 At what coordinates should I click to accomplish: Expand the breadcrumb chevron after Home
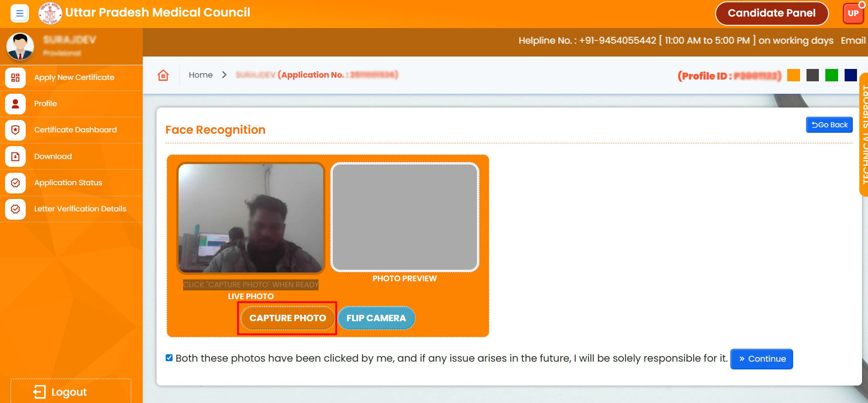click(x=224, y=75)
